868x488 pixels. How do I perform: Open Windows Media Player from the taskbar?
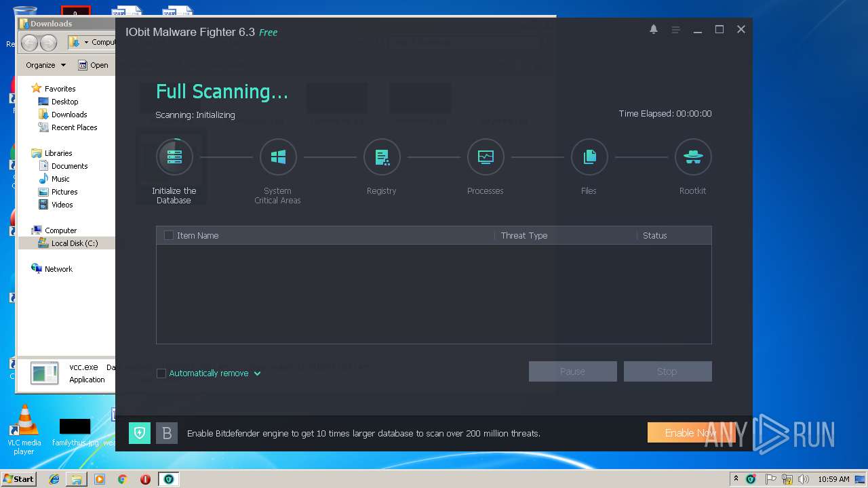100,479
